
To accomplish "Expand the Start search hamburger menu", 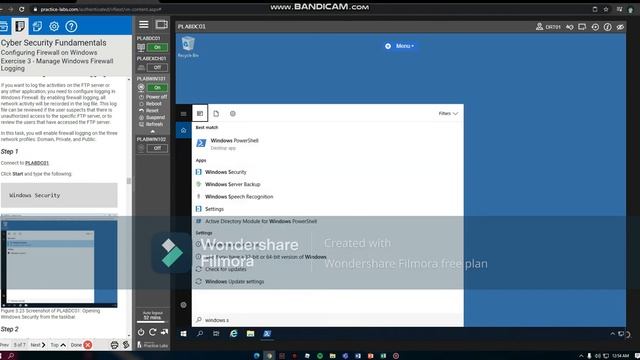I will pyautogui.click(x=184, y=114).
